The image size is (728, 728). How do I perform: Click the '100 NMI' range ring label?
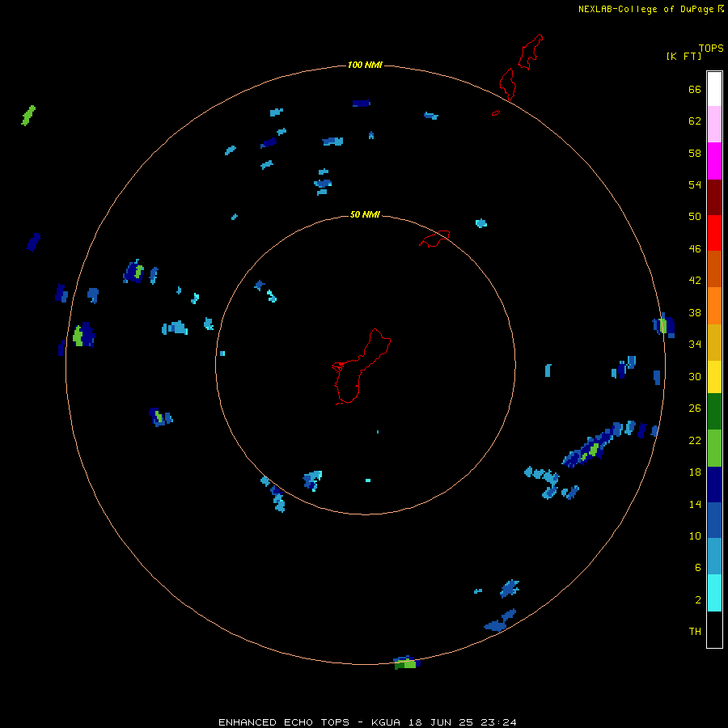(x=365, y=65)
